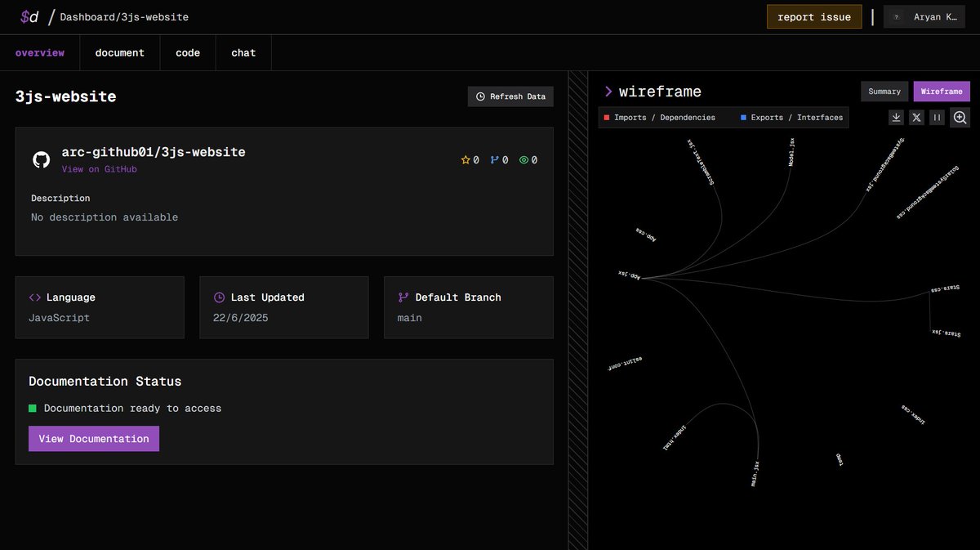Select the SolarSystemBackground.css node

tap(928, 193)
